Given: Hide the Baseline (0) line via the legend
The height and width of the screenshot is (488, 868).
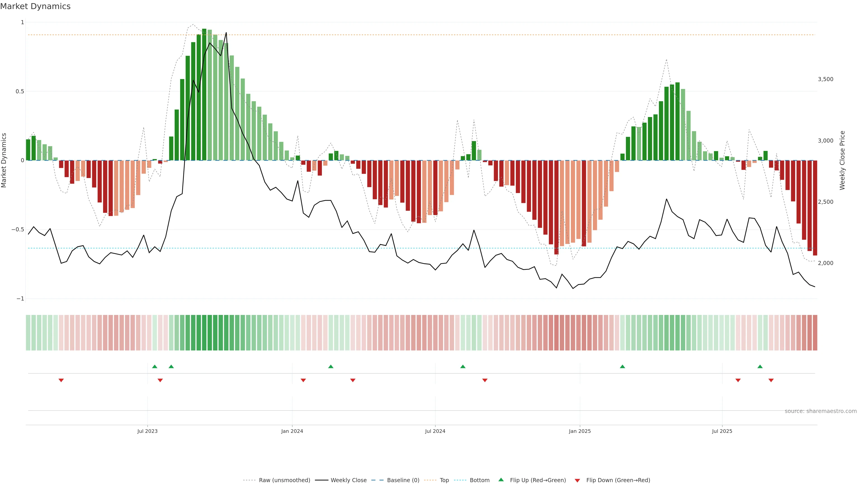Looking at the screenshot, I should tap(403, 480).
